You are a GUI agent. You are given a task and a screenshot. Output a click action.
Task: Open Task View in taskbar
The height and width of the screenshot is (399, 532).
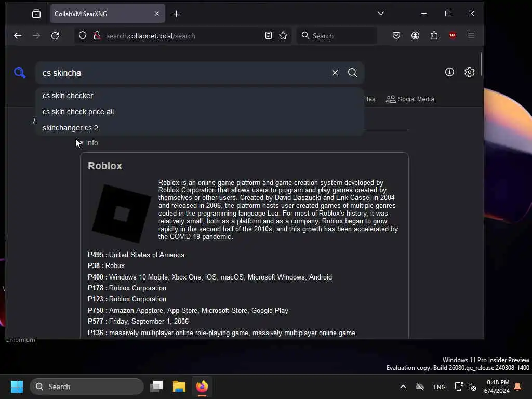coord(156,387)
